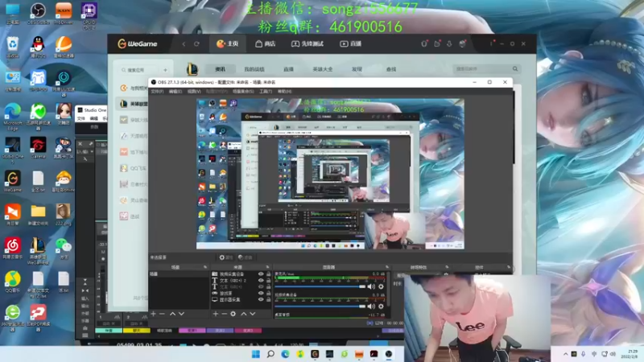Open the Tencent QQ penguin desktop icon
644x362 pixels.
pos(38,47)
